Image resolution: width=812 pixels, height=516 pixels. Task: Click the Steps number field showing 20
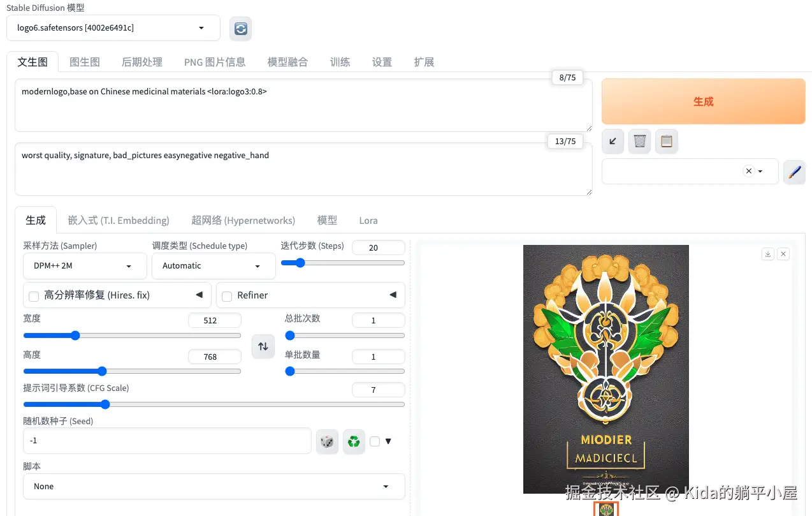[x=378, y=247]
